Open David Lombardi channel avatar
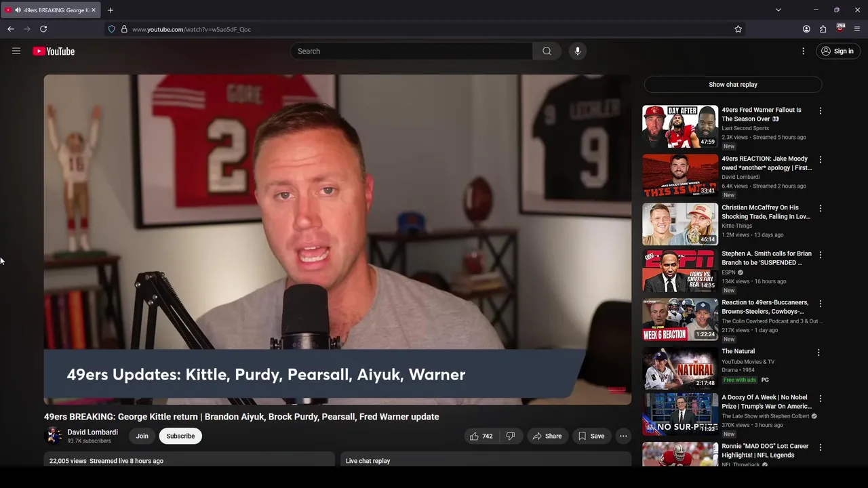This screenshot has width=868, height=488. point(54,436)
